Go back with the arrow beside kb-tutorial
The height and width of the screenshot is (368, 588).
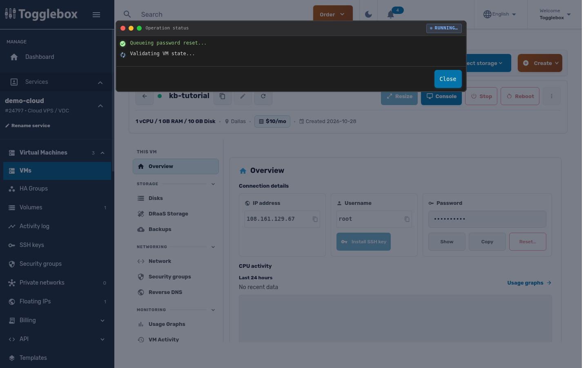145,96
